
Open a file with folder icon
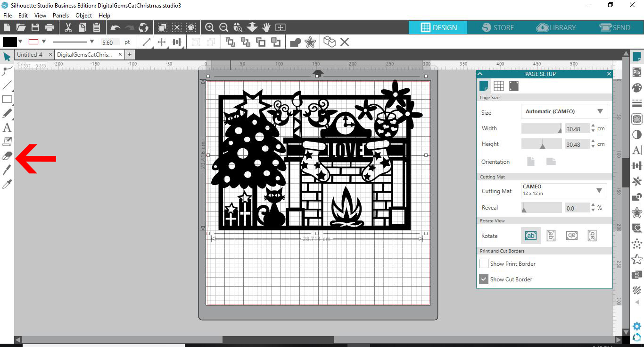point(21,27)
